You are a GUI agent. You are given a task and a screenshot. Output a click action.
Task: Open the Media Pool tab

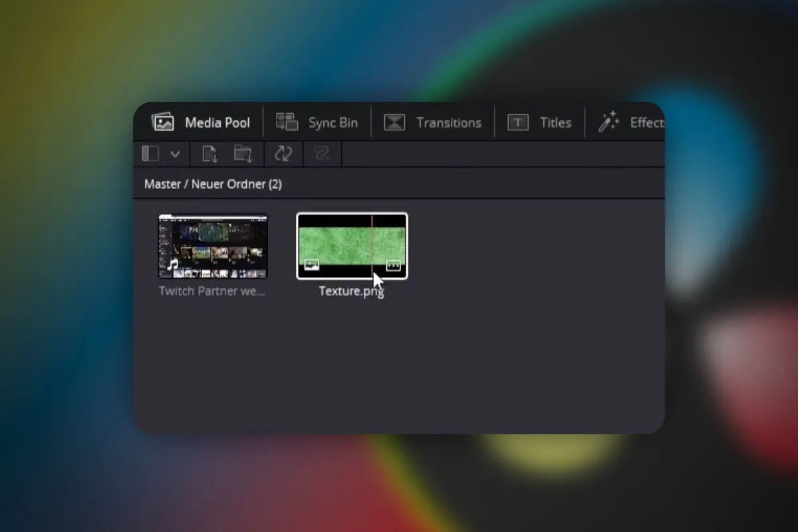pyautogui.click(x=201, y=122)
